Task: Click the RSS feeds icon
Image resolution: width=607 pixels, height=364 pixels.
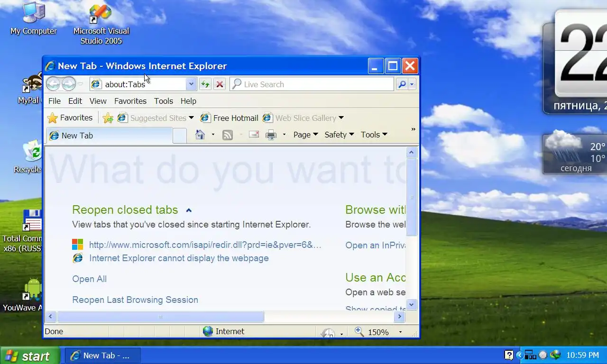Action: (228, 135)
